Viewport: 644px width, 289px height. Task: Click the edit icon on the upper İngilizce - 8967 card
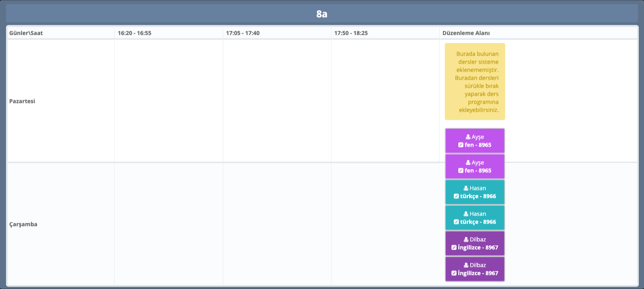click(454, 248)
